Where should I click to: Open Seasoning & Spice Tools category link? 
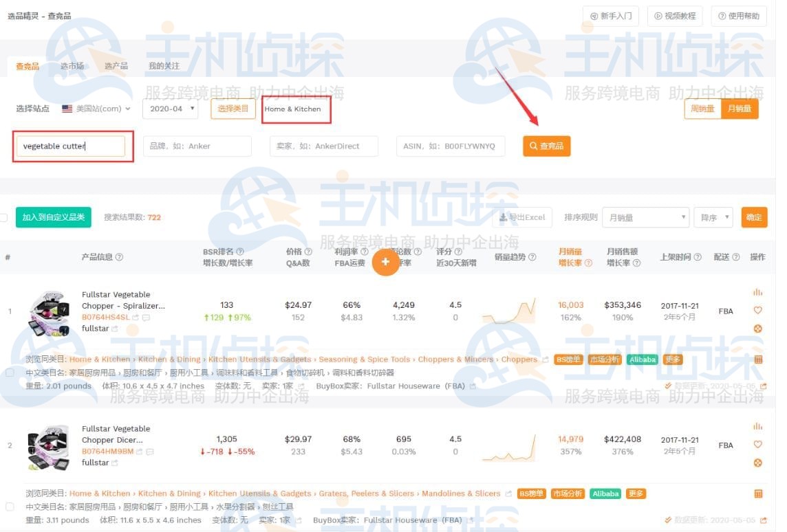[x=365, y=359]
